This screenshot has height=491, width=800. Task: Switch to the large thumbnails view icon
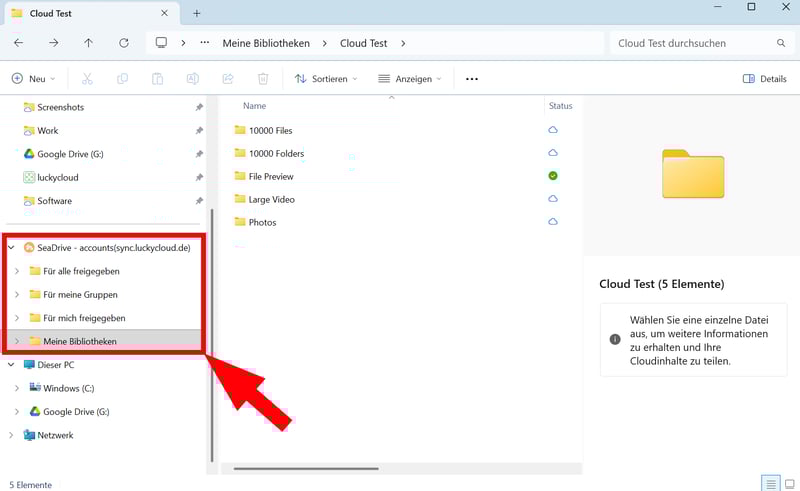(x=789, y=484)
